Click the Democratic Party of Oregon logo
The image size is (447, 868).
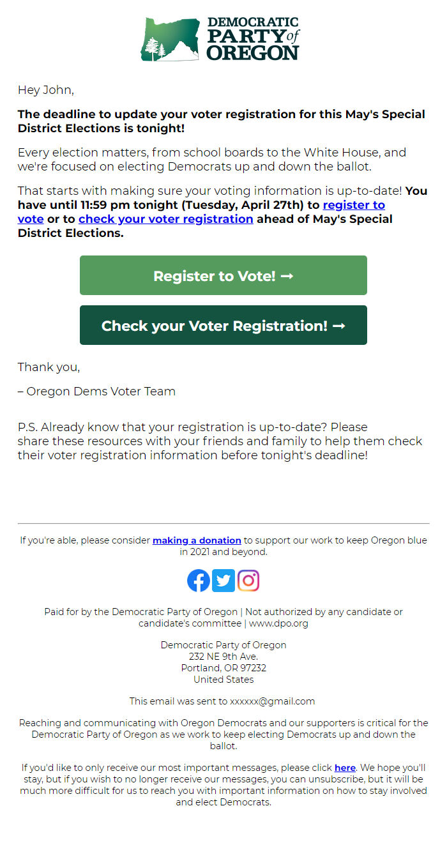[x=220, y=40]
